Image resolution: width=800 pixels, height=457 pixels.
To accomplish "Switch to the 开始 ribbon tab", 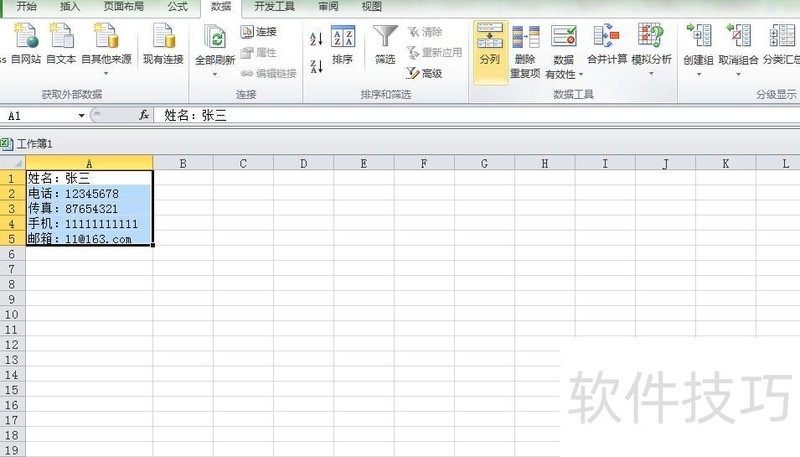I will [27, 7].
